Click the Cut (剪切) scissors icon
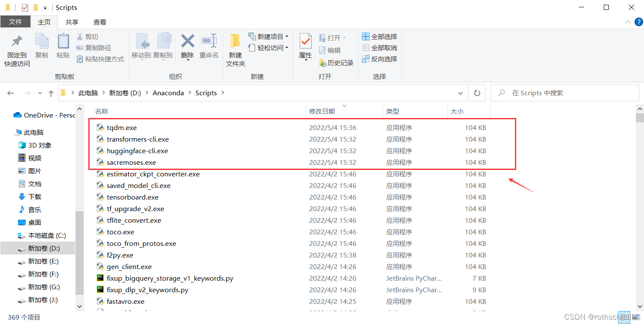Viewport: 644px width, 324px height. click(x=80, y=36)
